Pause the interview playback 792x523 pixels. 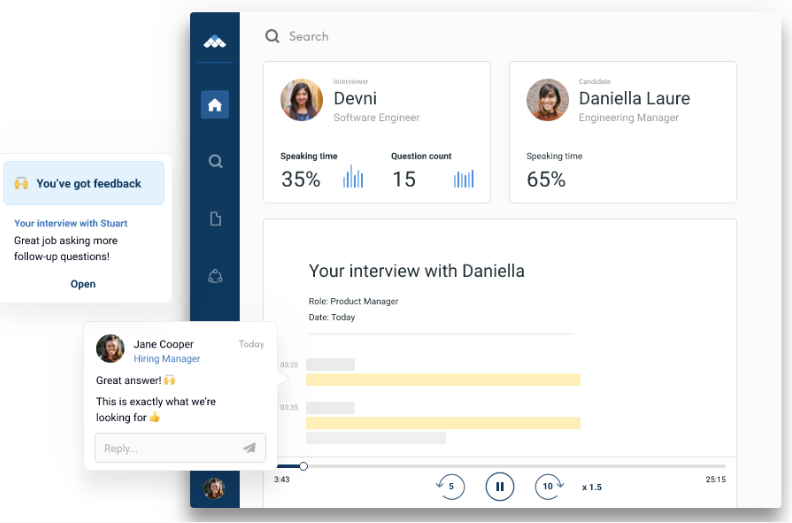(x=500, y=486)
